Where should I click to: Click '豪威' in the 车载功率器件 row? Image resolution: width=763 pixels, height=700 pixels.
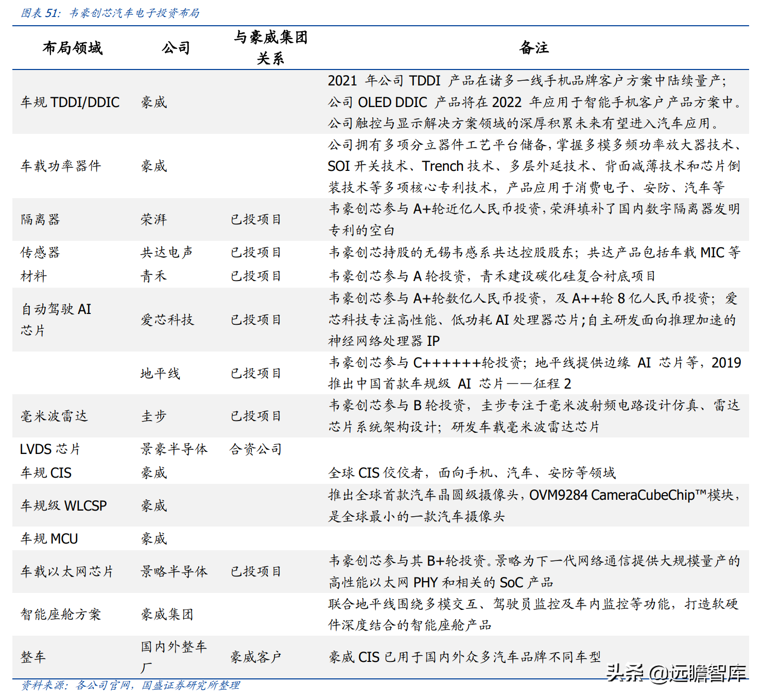[154, 166]
